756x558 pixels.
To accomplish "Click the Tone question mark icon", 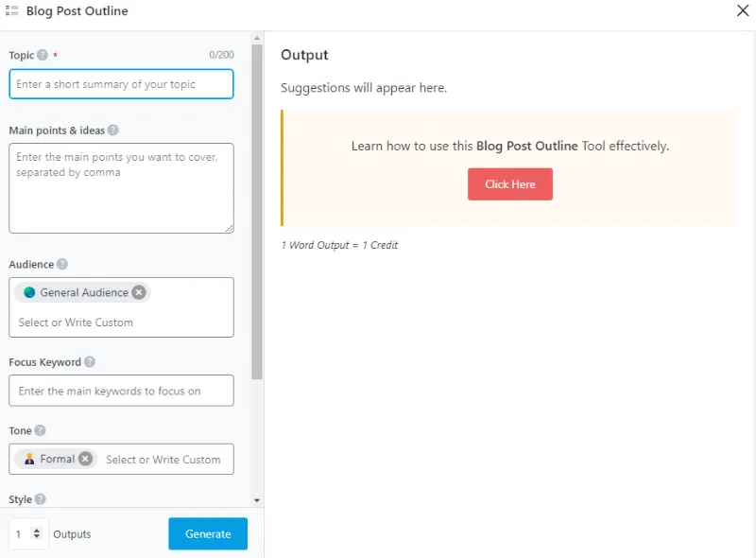I will [x=41, y=431].
